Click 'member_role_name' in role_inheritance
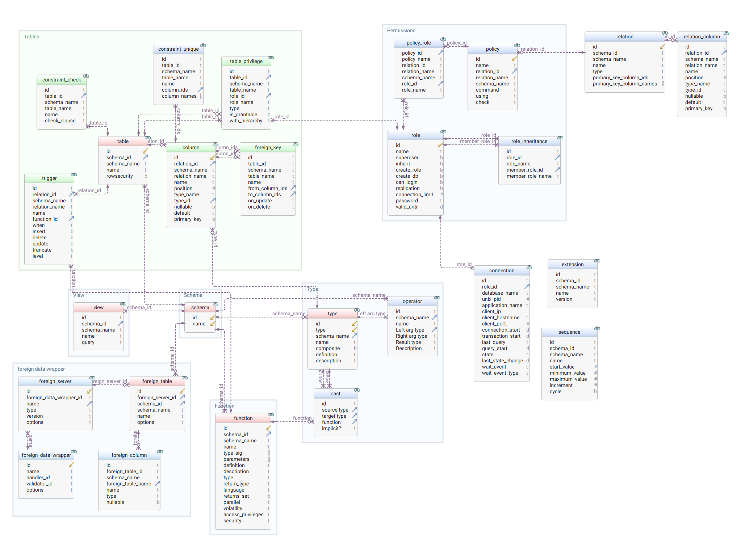Viewport: 745px width, 560px height. click(530, 176)
